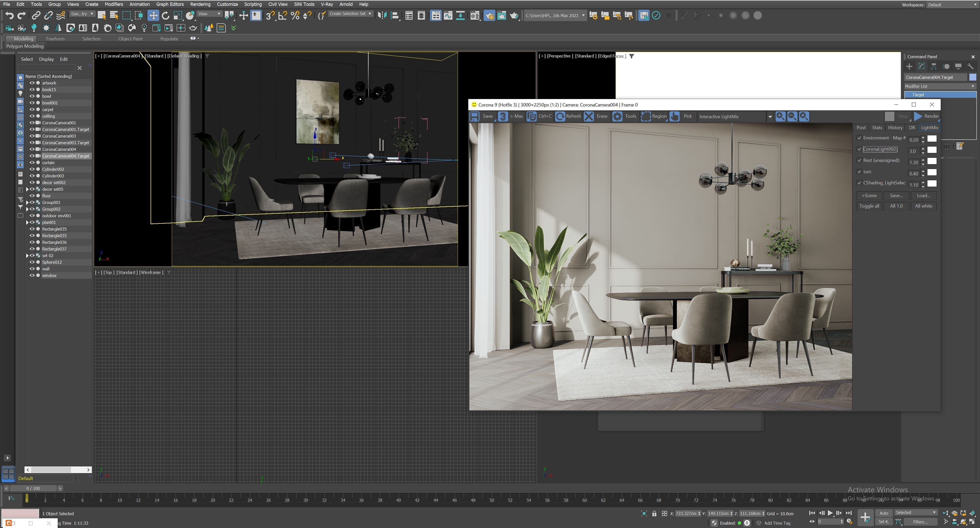Click Go to End playback button
The height and width of the screenshot is (528, 980).
848,513
